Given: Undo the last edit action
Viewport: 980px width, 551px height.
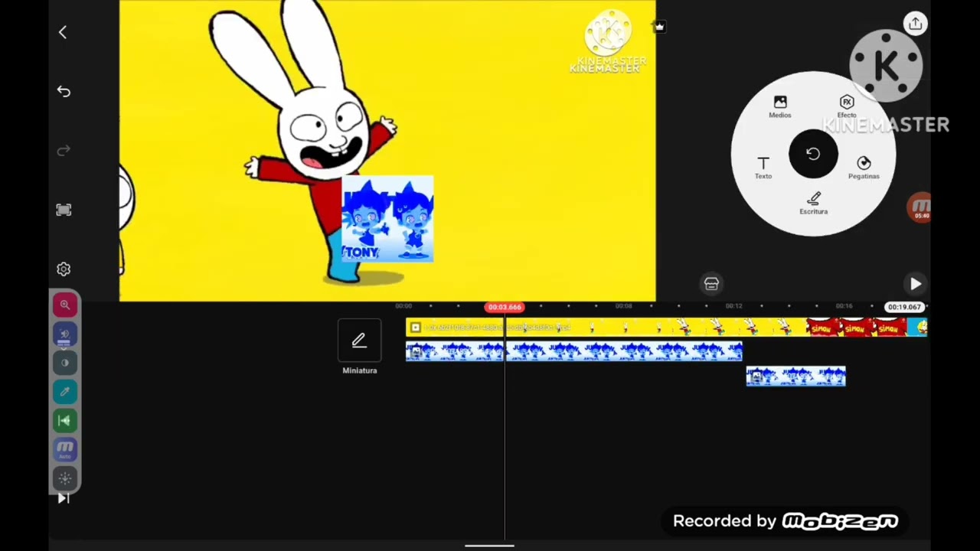Looking at the screenshot, I should click(64, 92).
